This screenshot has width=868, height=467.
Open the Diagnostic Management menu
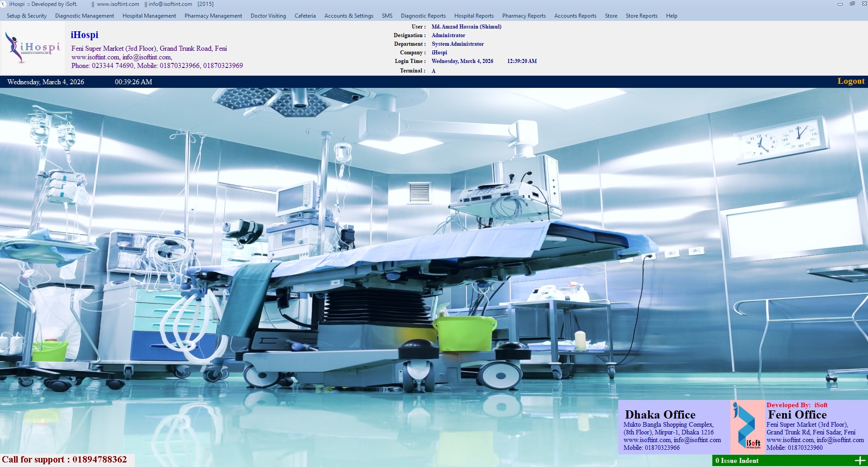(x=85, y=16)
